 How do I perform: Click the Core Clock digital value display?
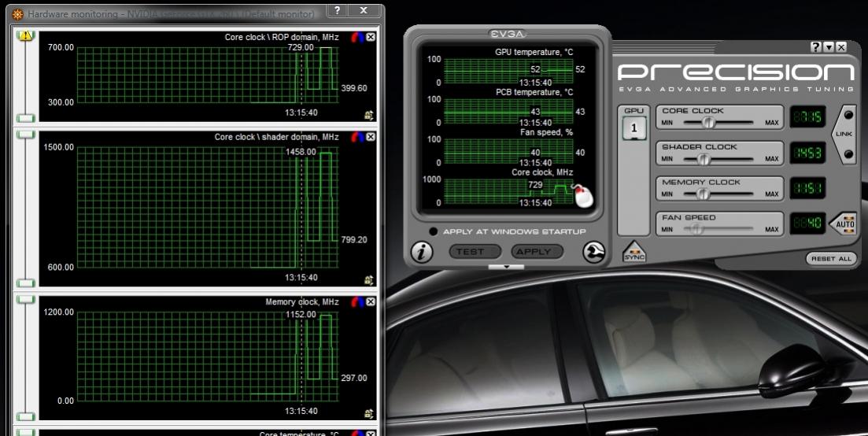pos(807,117)
